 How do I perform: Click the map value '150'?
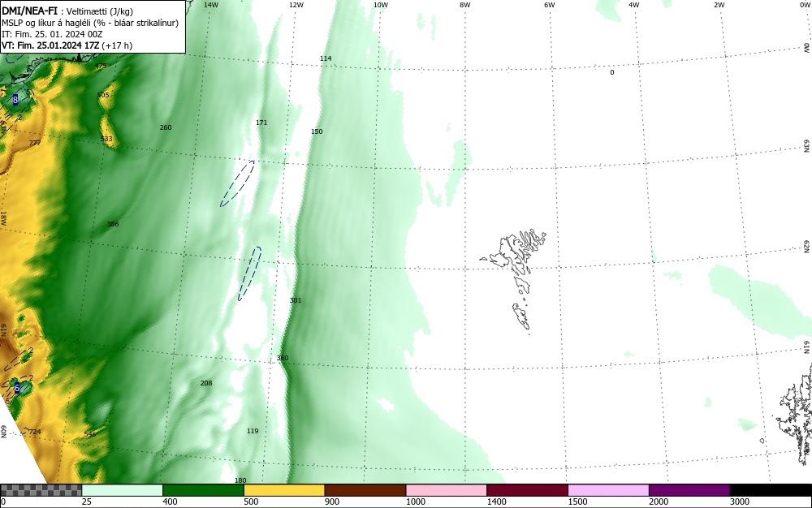(x=317, y=131)
